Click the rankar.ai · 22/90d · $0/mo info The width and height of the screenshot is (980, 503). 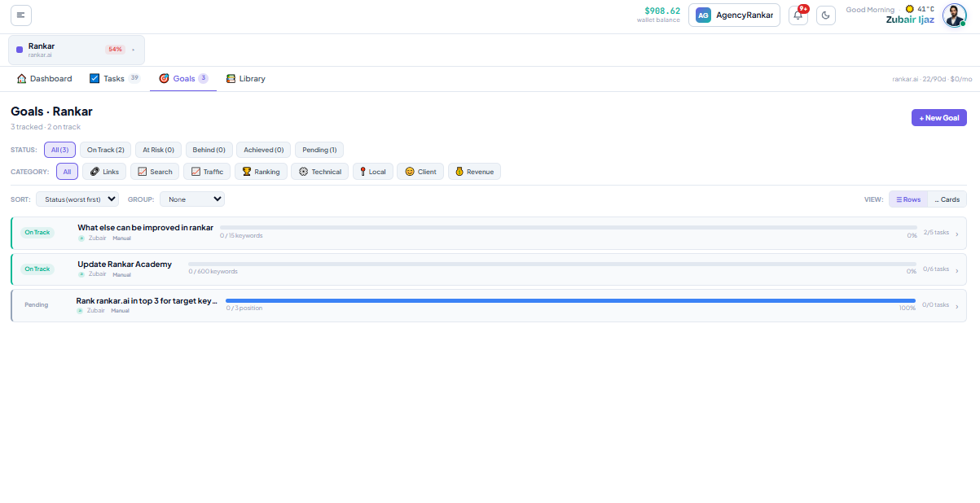coord(932,79)
